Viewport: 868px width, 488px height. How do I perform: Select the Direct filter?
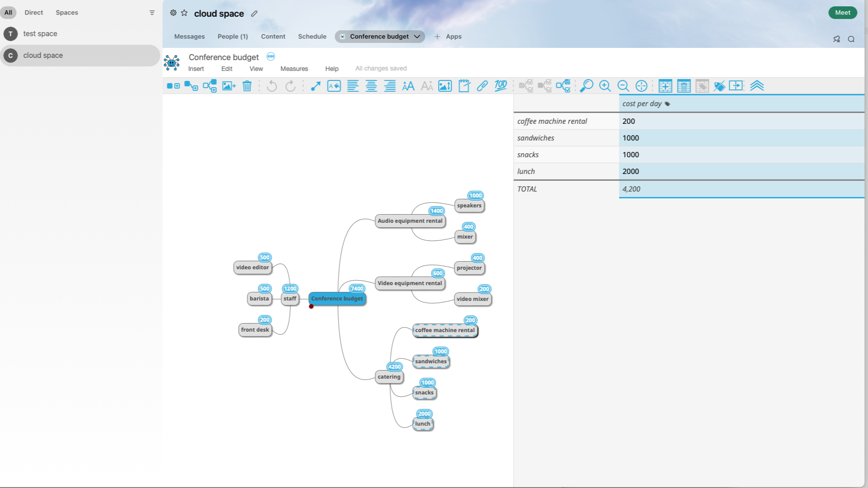pyautogui.click(x=33, y=13)
